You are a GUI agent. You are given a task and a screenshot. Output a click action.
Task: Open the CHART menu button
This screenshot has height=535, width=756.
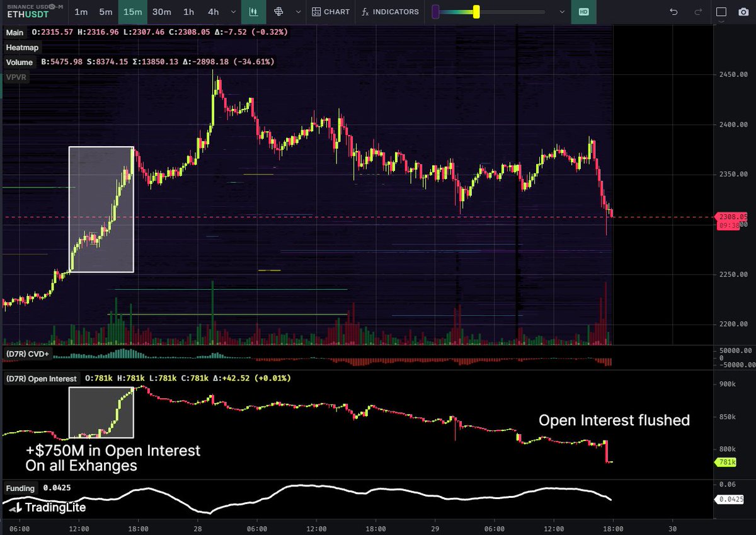[x=331, y=11]
